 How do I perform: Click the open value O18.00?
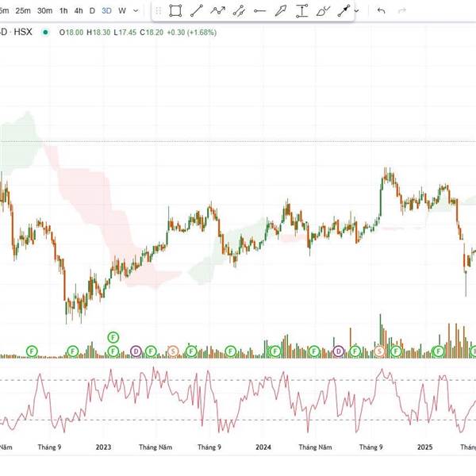pyautogui.click(x=71, y=33)
